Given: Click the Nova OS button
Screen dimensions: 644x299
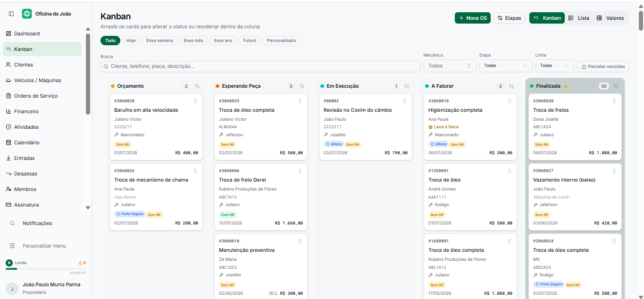Looking at the screenshot, I should [x=473, y=18].
